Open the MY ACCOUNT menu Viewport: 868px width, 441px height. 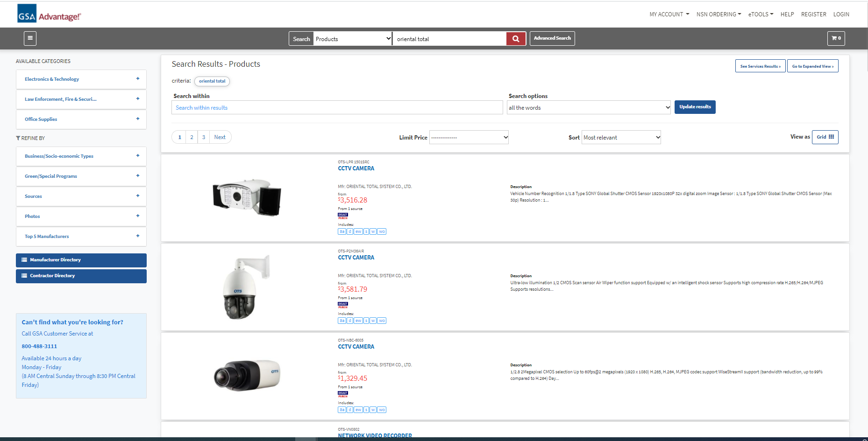pyautogui.click(x=669, y=14)
